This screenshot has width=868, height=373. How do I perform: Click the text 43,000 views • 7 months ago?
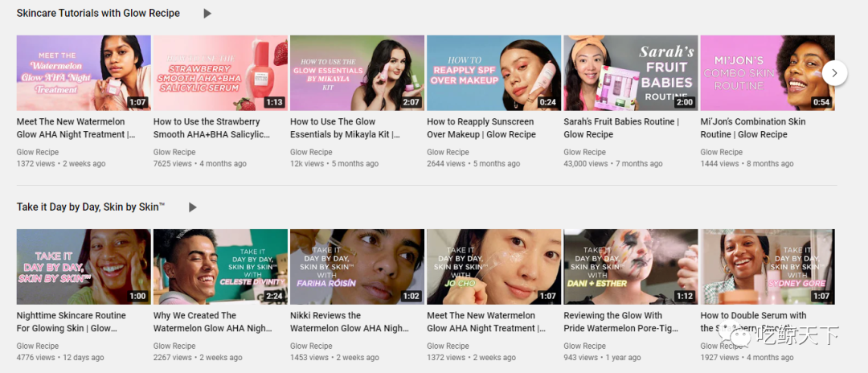coord(612,164)
